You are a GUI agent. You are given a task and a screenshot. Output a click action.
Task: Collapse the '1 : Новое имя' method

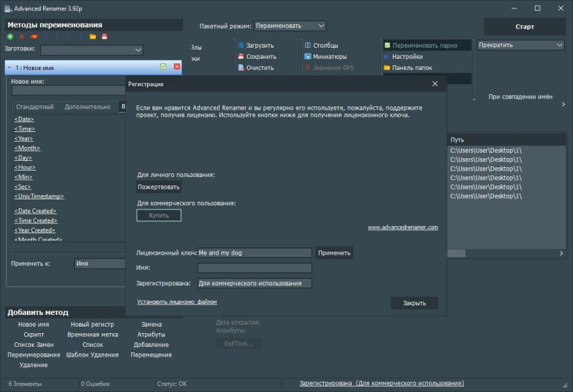pos(9,67)
